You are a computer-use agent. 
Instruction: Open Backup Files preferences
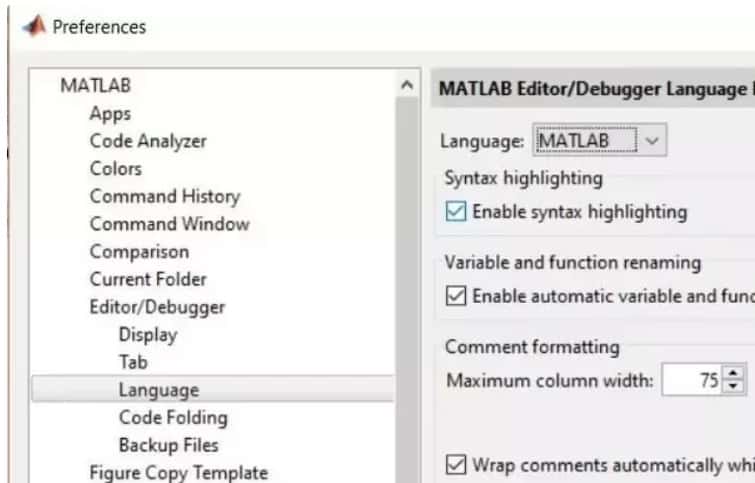coord(169,445)
